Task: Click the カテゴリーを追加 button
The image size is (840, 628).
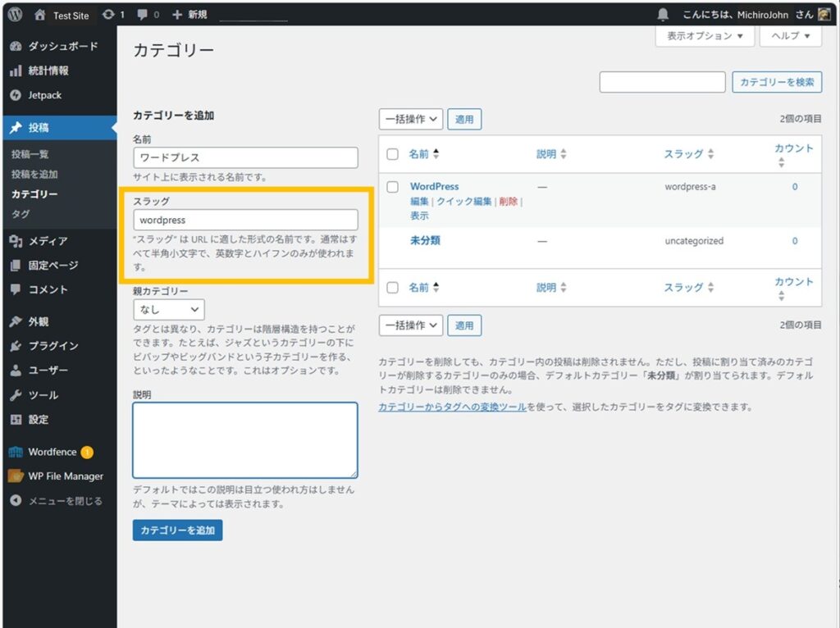Action: pyautogui.click(x=177, y=530)
